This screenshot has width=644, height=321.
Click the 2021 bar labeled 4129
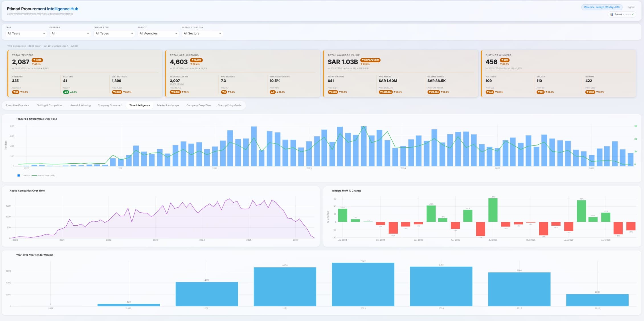pos(207,294)
